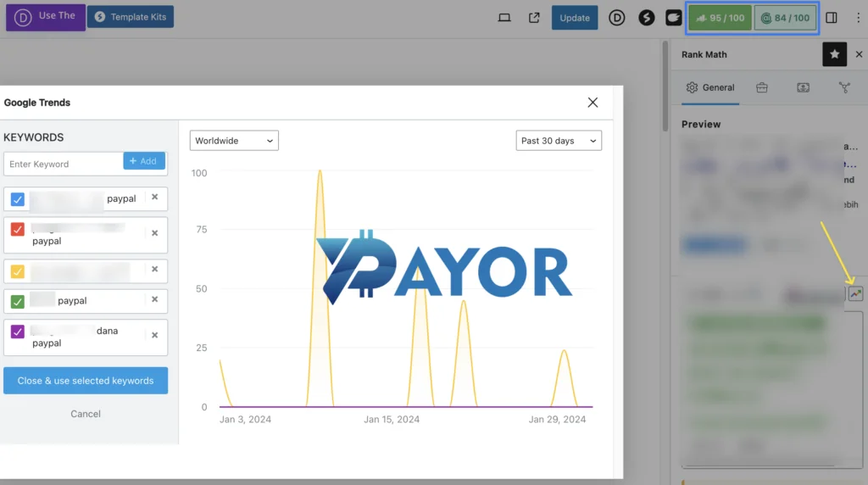This screenshot has width=868, height=485.
Task: Click the page vertical scrollbar
Action: (665, 86)
